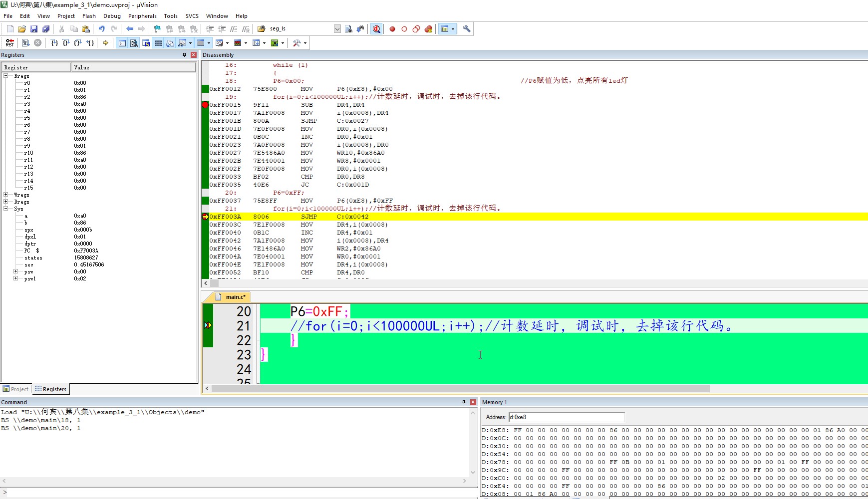Toggle the Disassembly Window toolbar button

click(134, 43)
